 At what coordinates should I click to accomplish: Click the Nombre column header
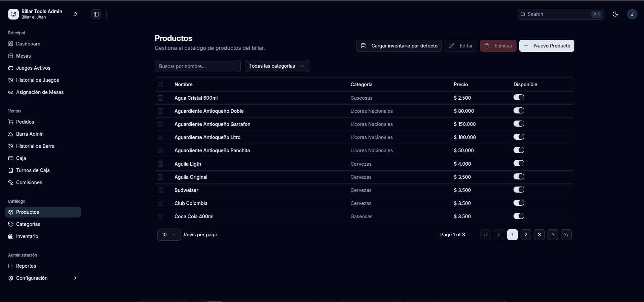coord(184,85)
